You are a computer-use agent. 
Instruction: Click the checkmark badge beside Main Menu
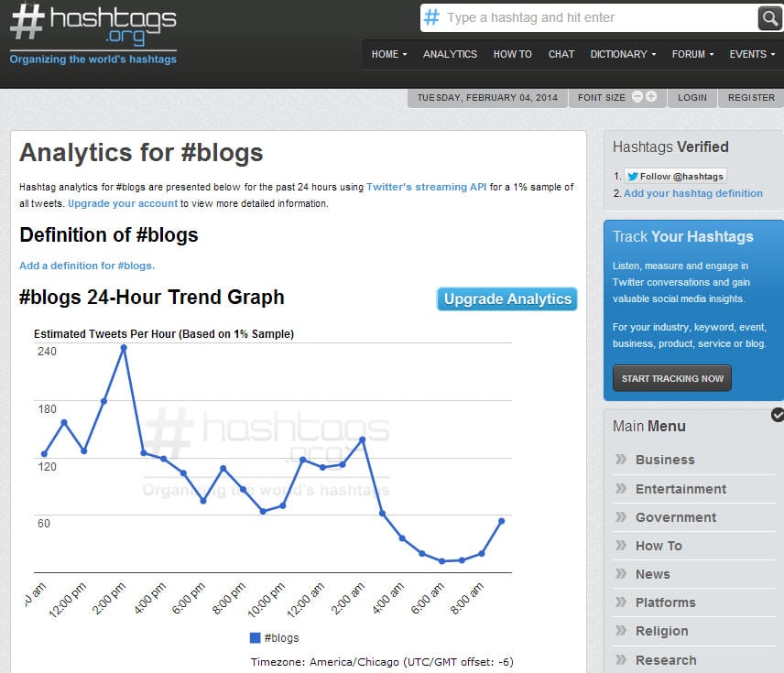pyautogui.click(x=778, y=415)
